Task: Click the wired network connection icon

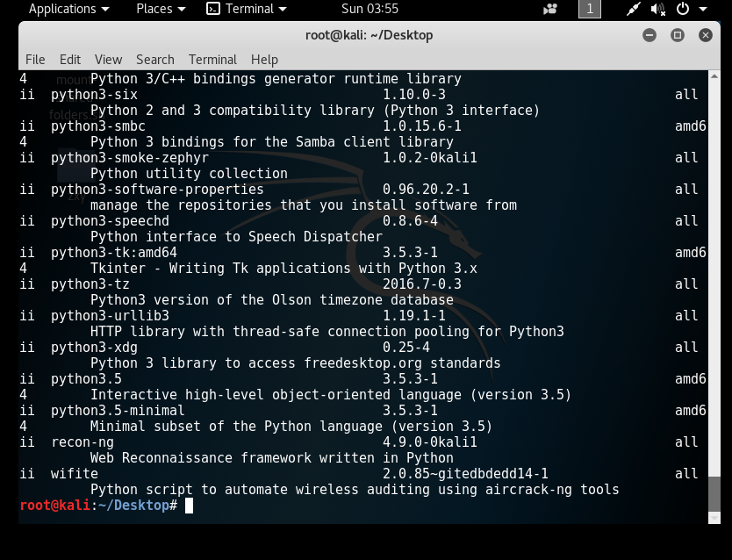Action: click(x=634, y=10)
